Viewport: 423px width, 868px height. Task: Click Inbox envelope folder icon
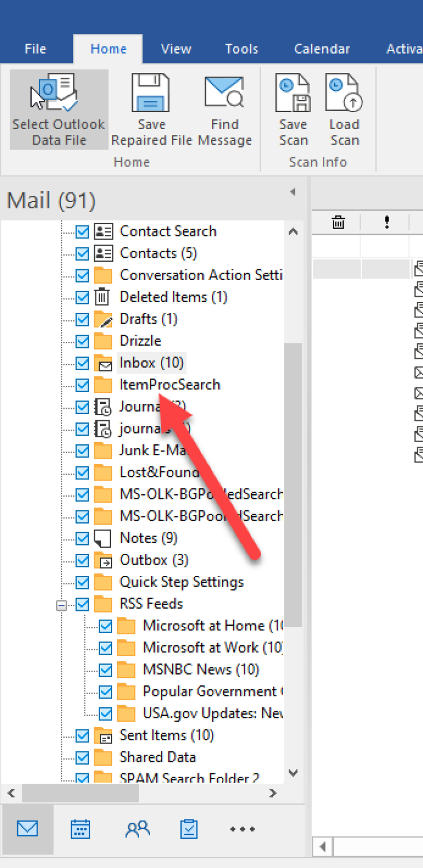103,363
